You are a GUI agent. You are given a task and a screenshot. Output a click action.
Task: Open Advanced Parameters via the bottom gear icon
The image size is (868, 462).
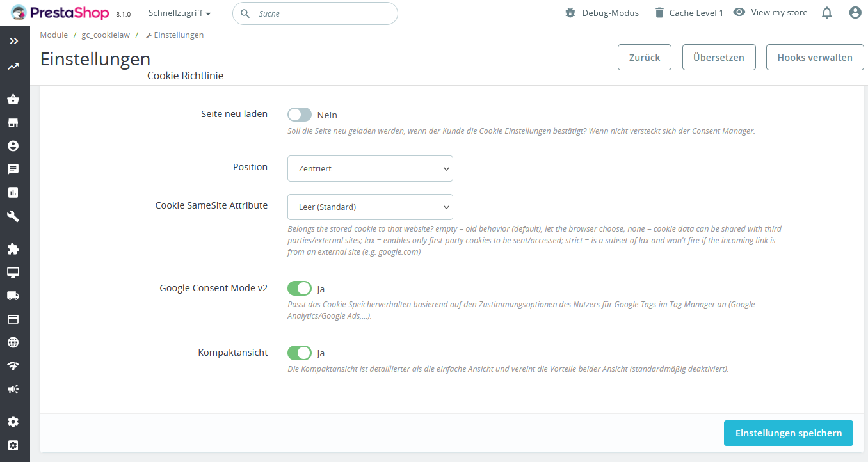point(13,445)
